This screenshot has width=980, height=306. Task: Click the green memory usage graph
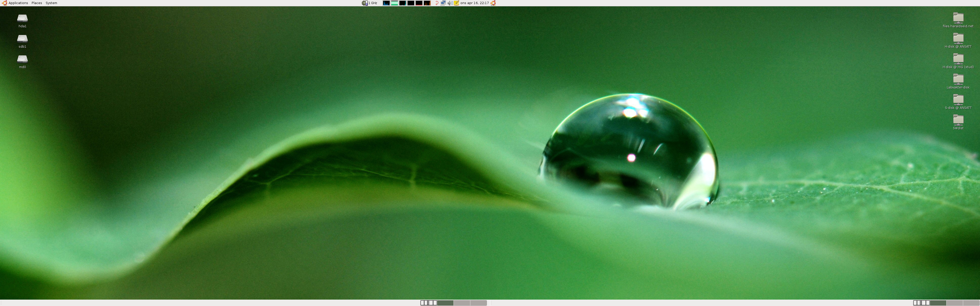[395, 3]
